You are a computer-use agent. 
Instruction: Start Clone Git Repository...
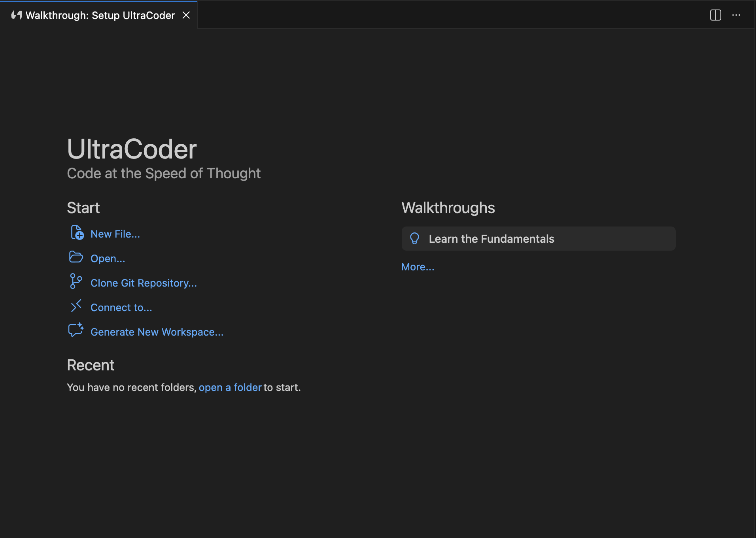coord(144,283)
